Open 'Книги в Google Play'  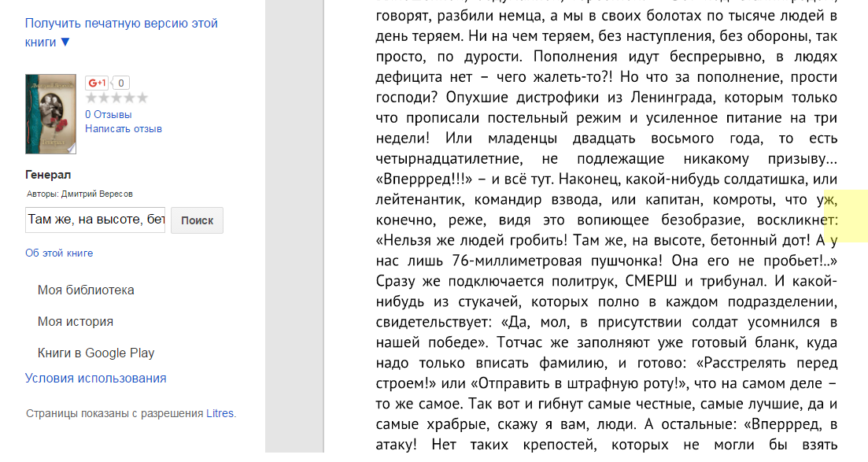[96, 353]
